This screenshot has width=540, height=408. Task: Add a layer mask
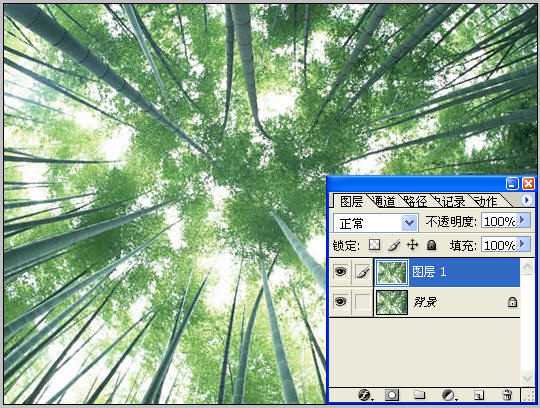tap(392, 395)
